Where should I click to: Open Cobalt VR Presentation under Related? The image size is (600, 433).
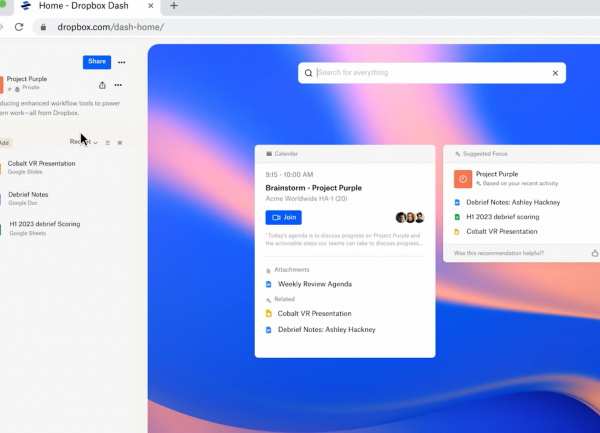[314, 313]
